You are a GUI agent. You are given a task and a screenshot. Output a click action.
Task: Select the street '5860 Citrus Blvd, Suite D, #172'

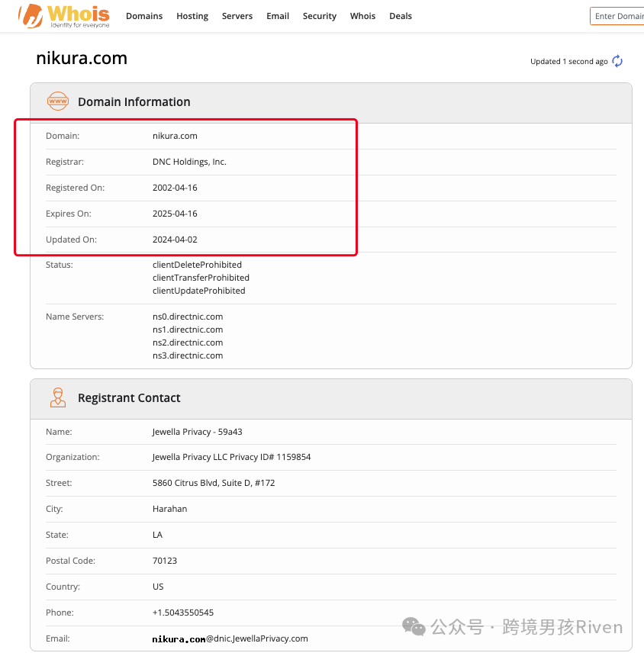coord(214,483)
